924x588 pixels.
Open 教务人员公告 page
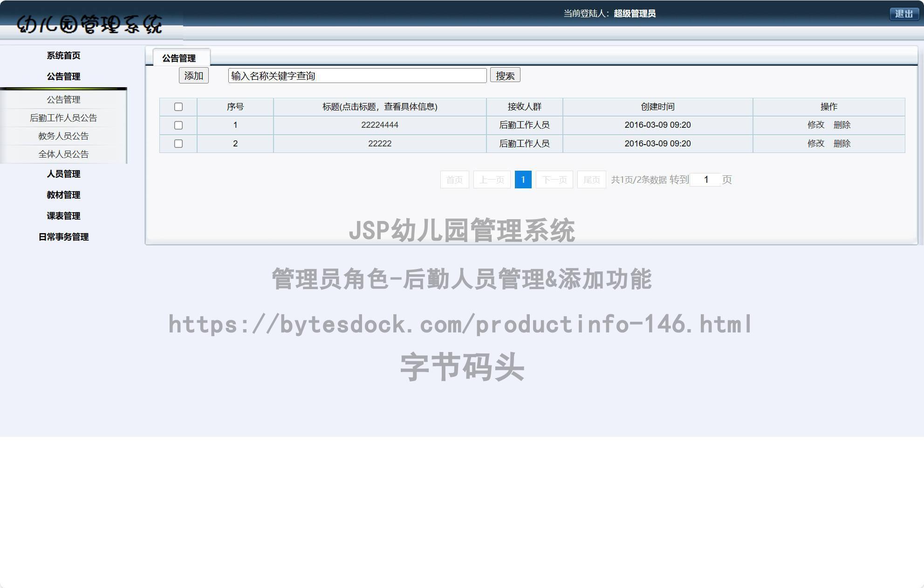pos(63,136)
